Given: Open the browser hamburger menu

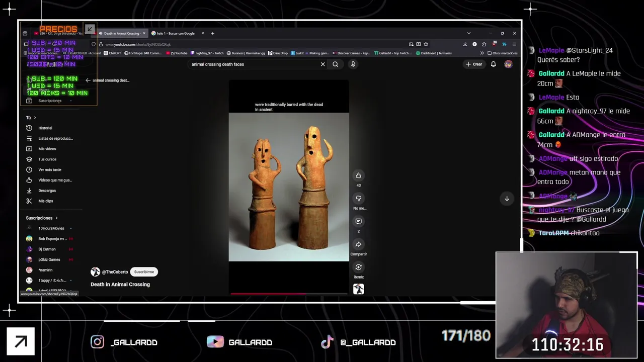Looking at the screenshot, I should click(x=514, y=44).
